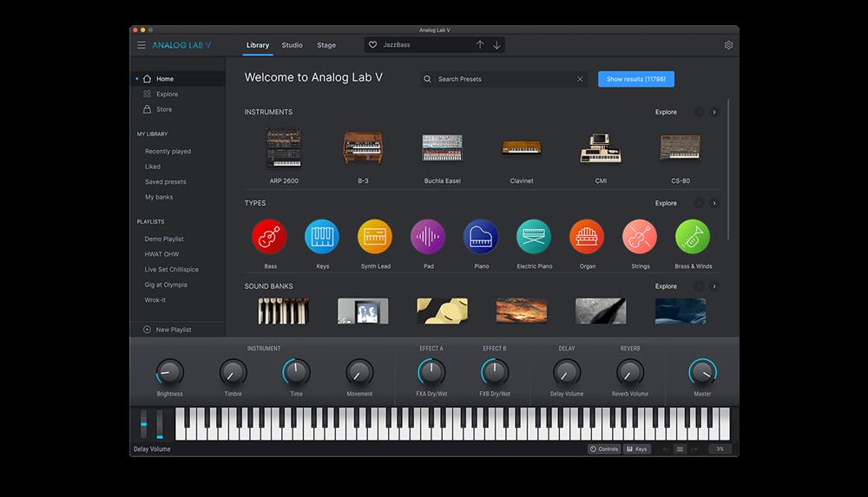Screen dimensions: 868x497
Task: Click Show results (11798) button
Action: point(636,79)
